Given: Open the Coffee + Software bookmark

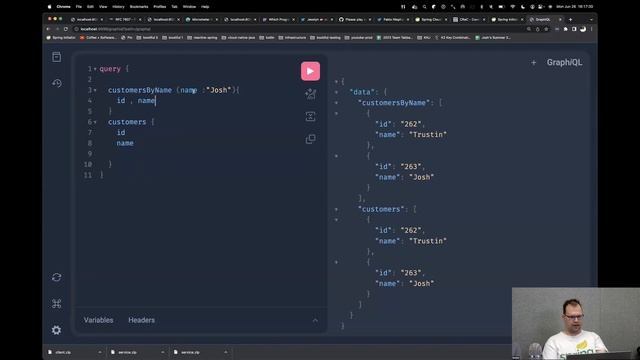Looking at the screenshot, I should click(x=98, y=38).
